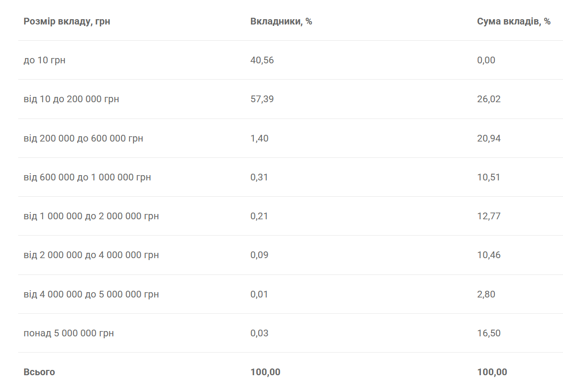The image size is (563, 392).
Task: Select the 57,39 percentage cell
Action: (262, 99)
